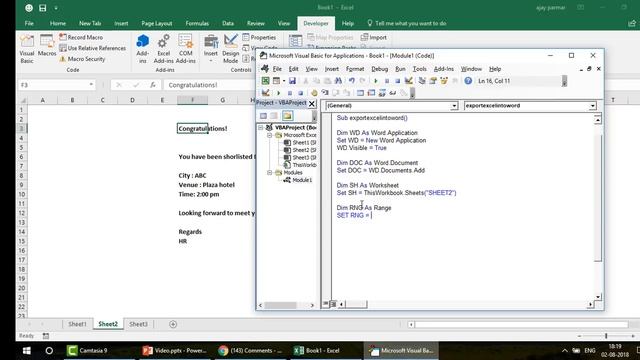Open the File tab in Excel

pyautogui.click(x=29, y=23)
